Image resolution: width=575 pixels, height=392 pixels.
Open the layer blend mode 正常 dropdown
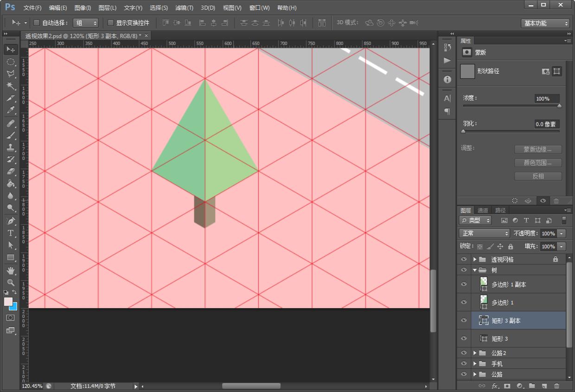tap(484, 233)
